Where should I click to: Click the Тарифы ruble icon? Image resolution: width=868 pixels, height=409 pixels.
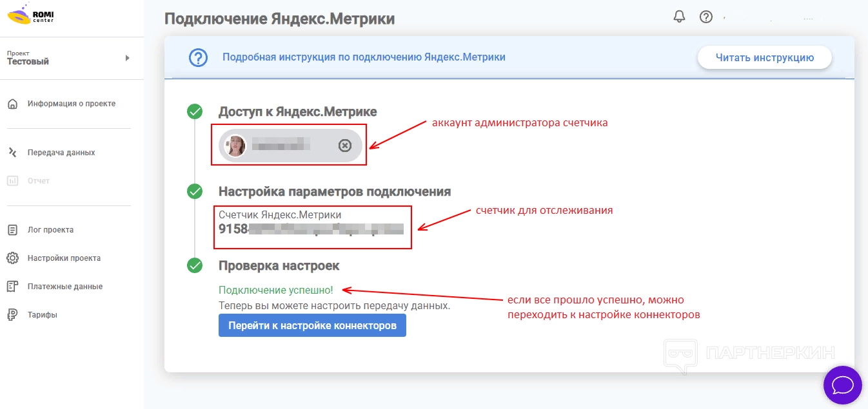click(12, 315)
